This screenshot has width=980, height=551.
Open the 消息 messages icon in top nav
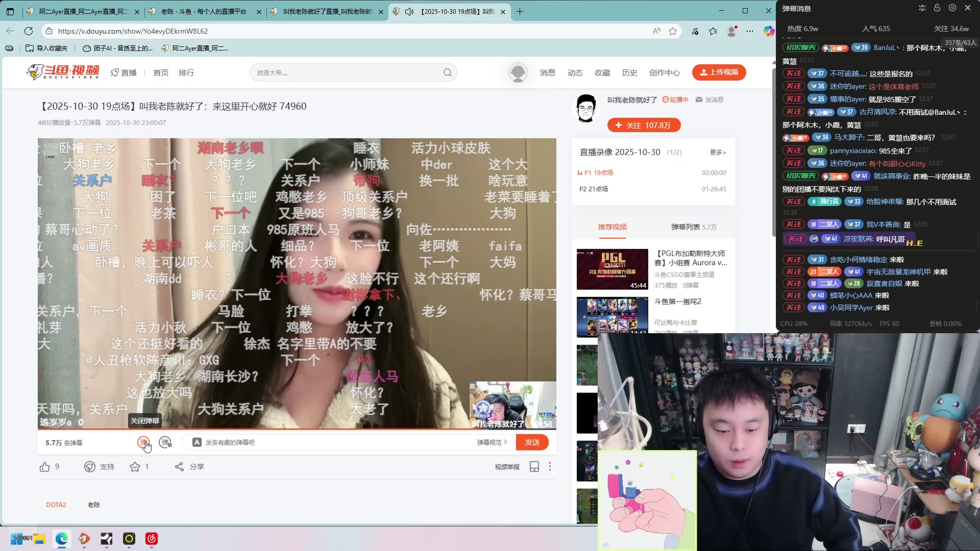(x=548, y=72)
